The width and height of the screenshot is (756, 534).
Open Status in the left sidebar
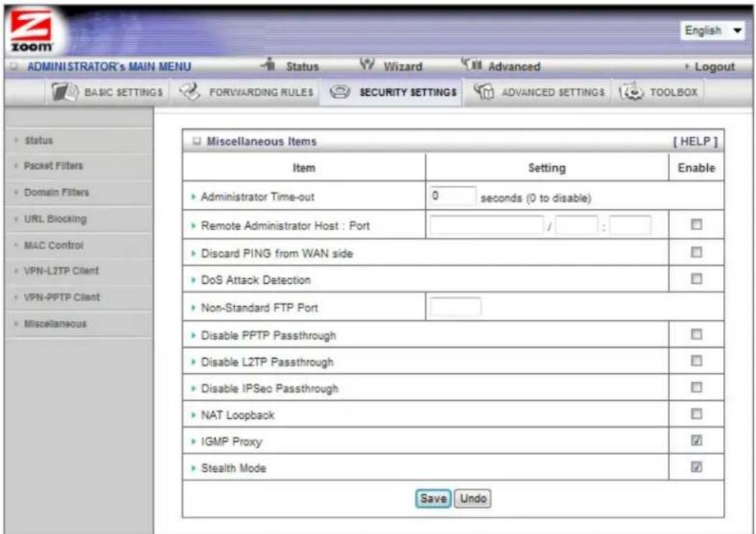(x=39, y=141)
